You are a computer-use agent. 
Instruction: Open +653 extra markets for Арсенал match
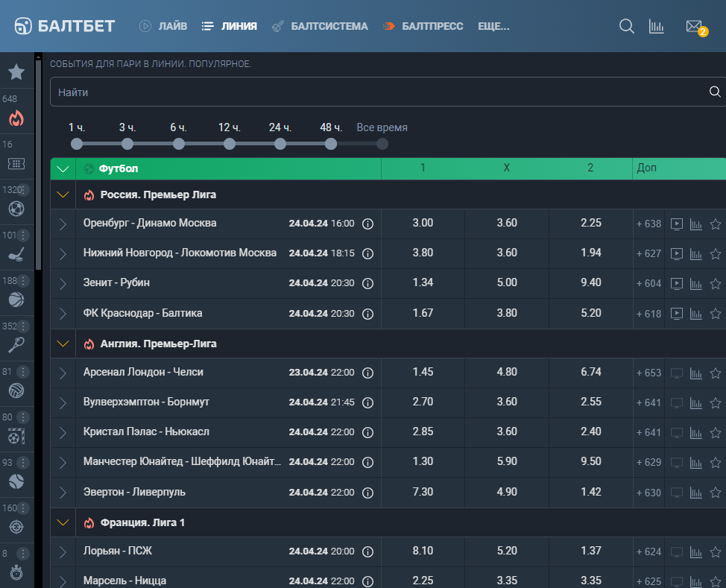click(648, 373)
